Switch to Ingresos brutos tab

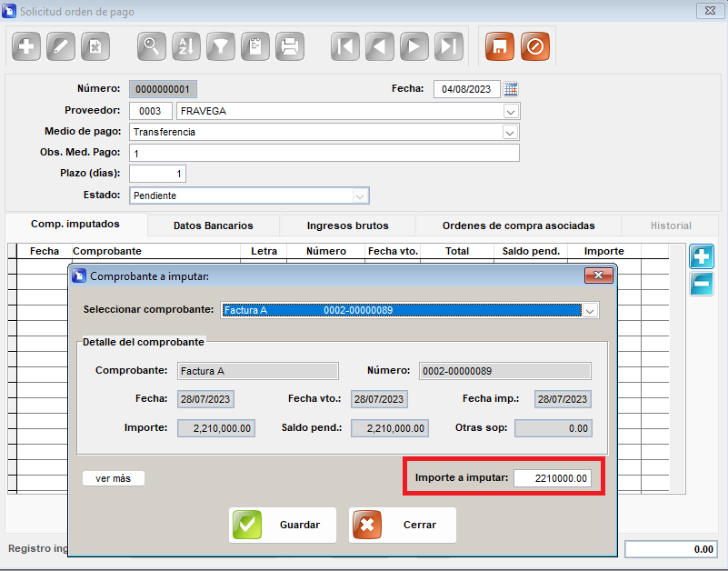(347, 225)
